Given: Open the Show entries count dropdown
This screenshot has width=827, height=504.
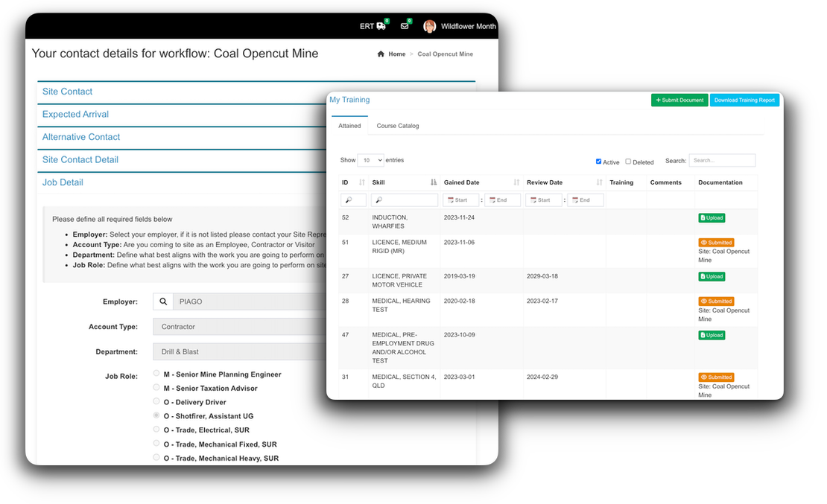Looking at the screenshot, I should click(x=370, y=160).
